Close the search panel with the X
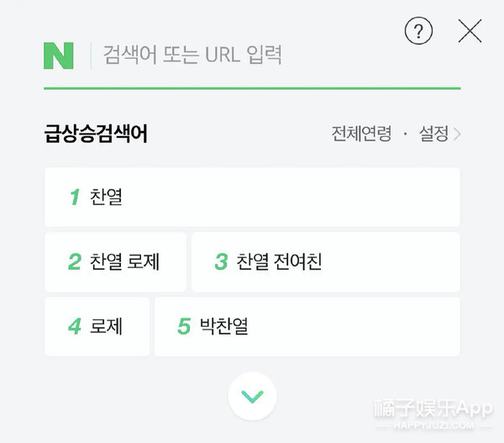Screen dimensions: 504x443 click(x=470, y=32)
